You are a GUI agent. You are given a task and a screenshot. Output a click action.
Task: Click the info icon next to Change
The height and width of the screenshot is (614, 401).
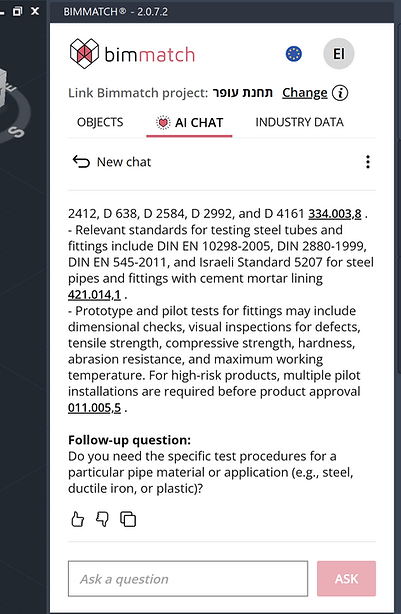point(340,93)
